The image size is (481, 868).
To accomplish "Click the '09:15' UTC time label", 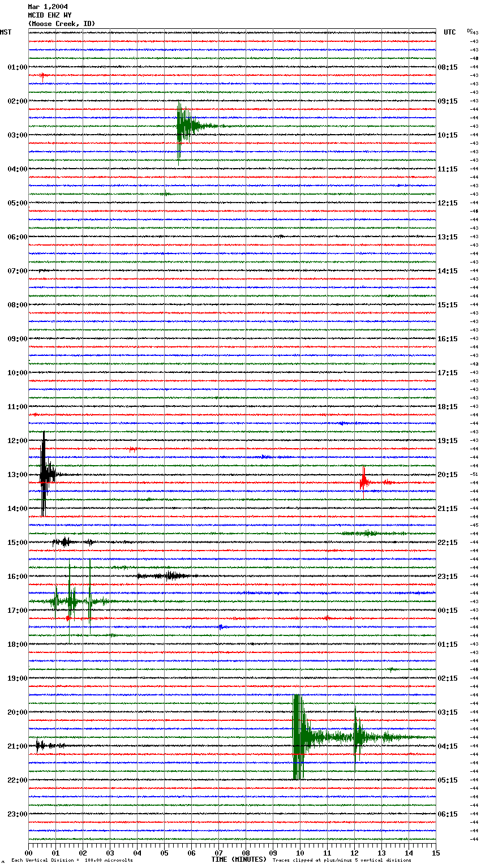I will (448, 101).
